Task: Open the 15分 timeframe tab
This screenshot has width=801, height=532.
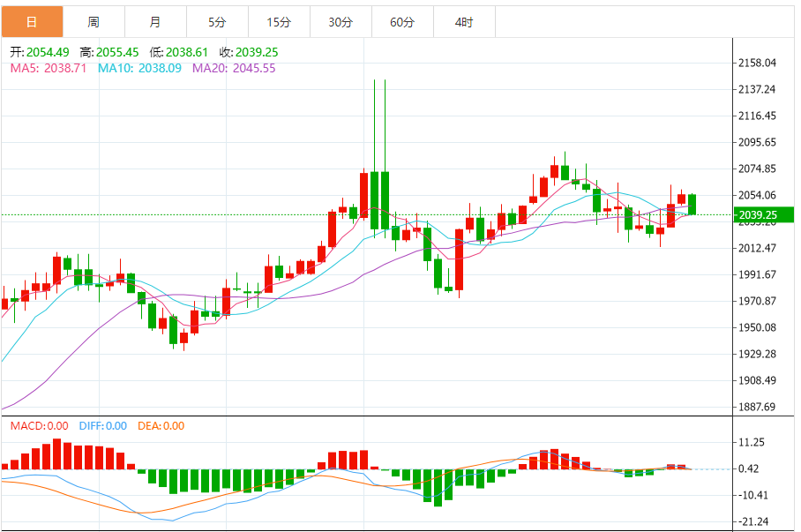Action: (x=280, y=22)
